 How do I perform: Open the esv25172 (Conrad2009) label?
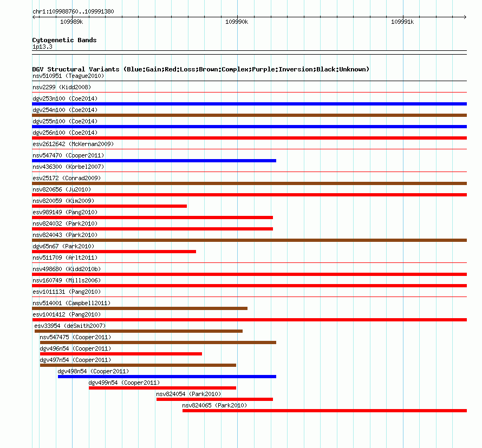(x=67, y=178)
